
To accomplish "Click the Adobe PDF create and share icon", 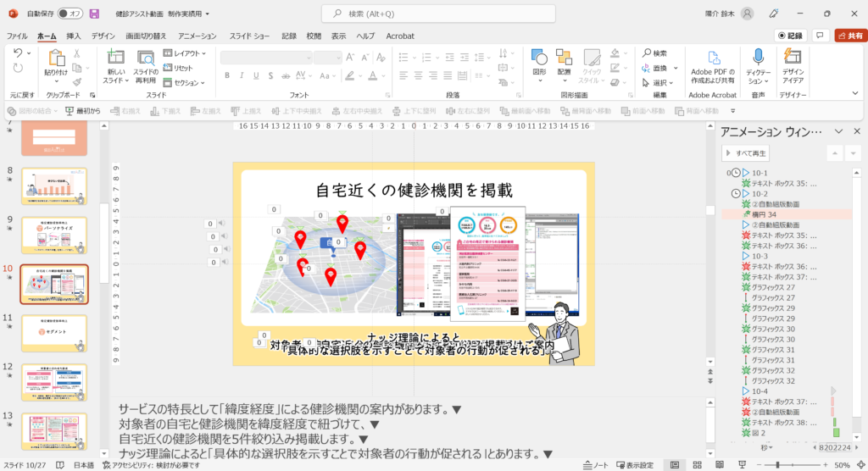I will tap(712, 58).
